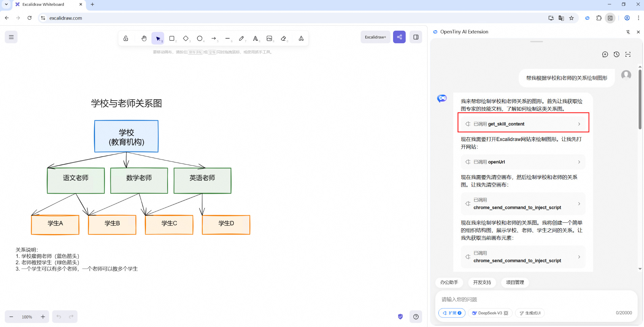Select the Draw pencil tool
This screenshot has height=327, width=644.
tap(241, 38)
